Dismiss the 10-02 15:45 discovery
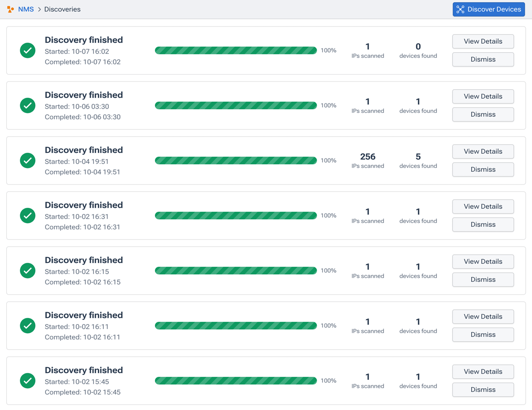 click(x=483, y=390)
